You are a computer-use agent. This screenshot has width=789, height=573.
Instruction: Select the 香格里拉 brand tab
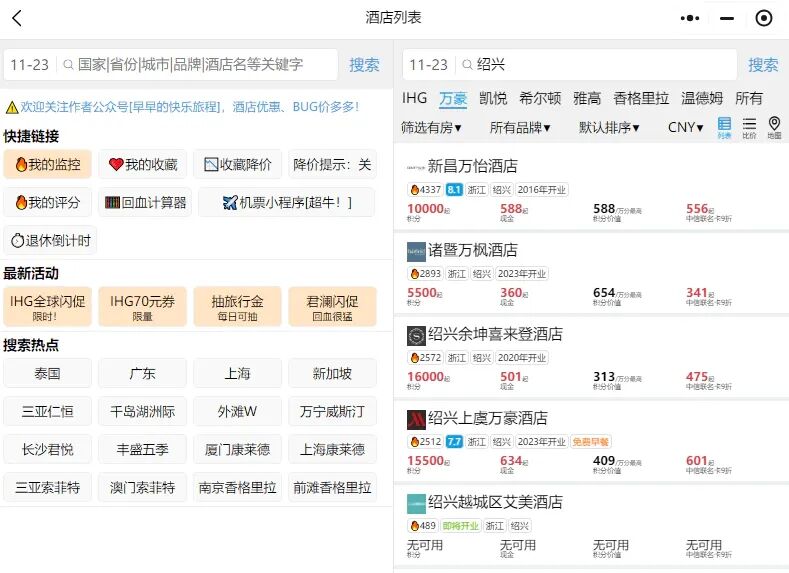pos(641,98)
